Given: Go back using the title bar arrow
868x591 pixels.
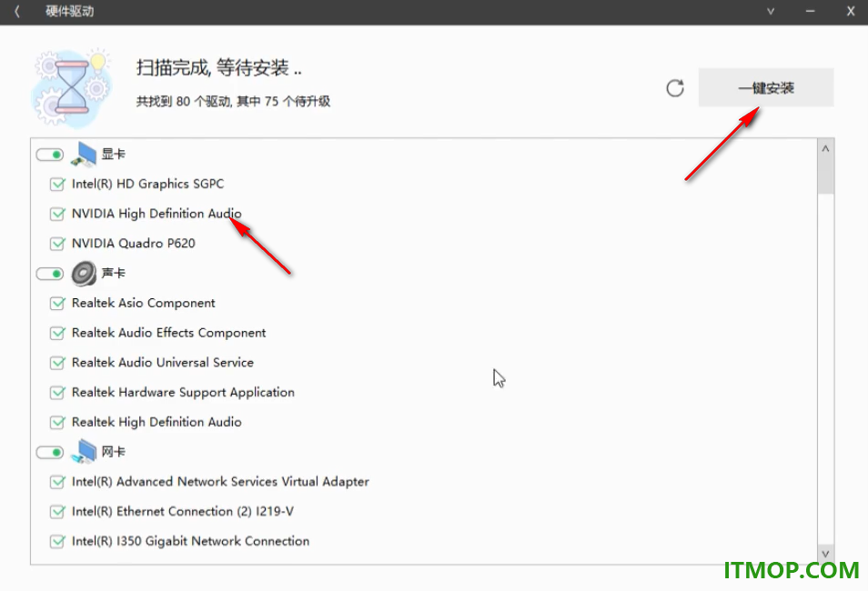Looking at the screenshot, I should [17, 11].
